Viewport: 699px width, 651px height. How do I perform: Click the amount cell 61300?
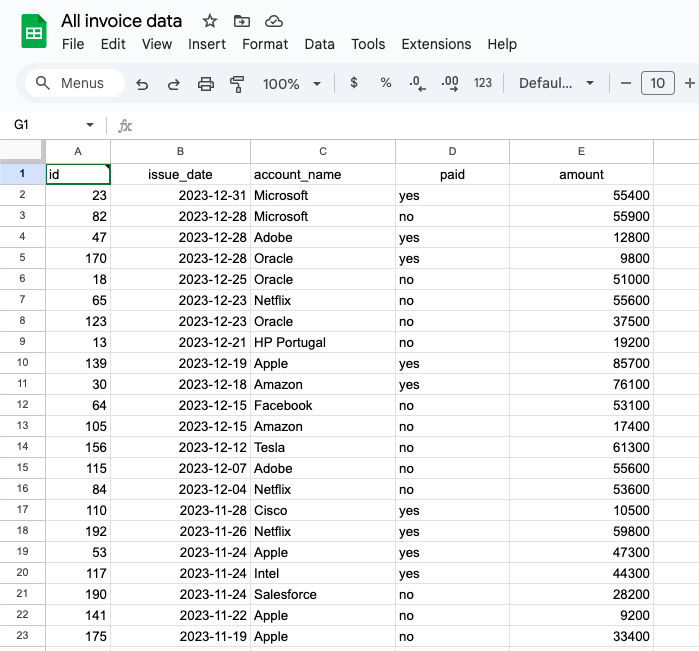tap(581, 447)
